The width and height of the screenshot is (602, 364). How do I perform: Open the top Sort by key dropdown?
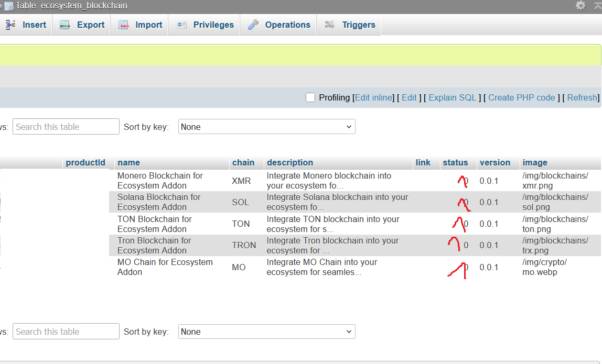pos(266,127)
